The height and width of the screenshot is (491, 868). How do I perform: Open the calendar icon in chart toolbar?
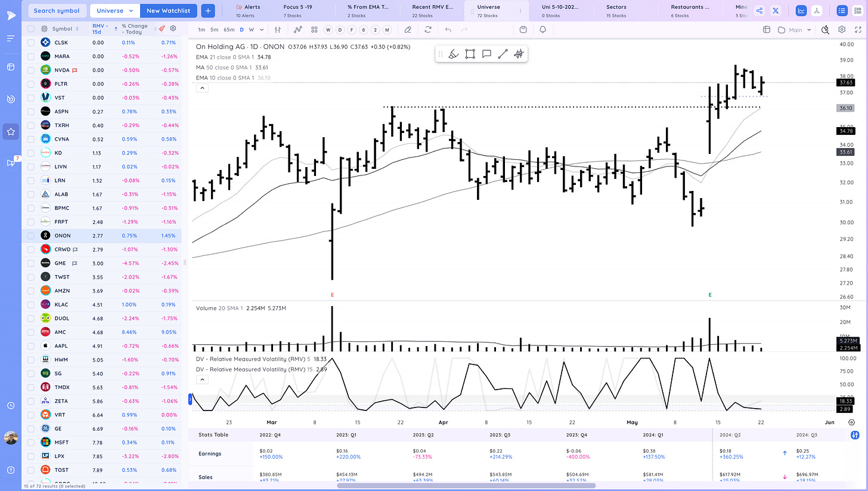coord(523,30)
